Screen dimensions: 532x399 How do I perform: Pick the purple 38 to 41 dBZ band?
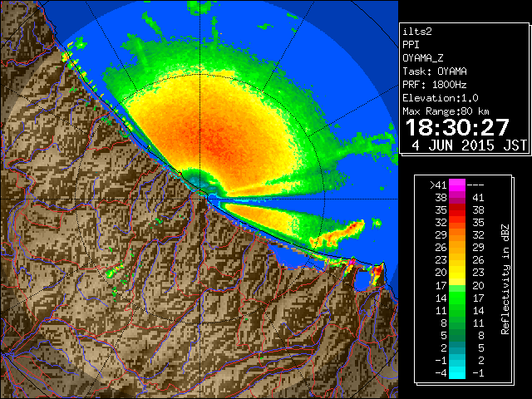tap(457, 198)
